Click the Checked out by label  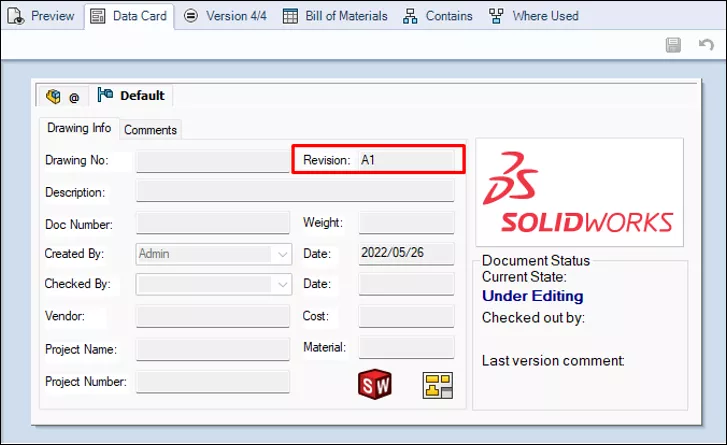tap(533, 318)
